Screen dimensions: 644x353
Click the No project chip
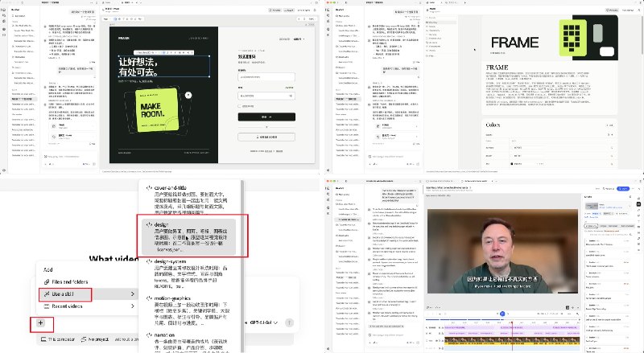tap(95, 339)
